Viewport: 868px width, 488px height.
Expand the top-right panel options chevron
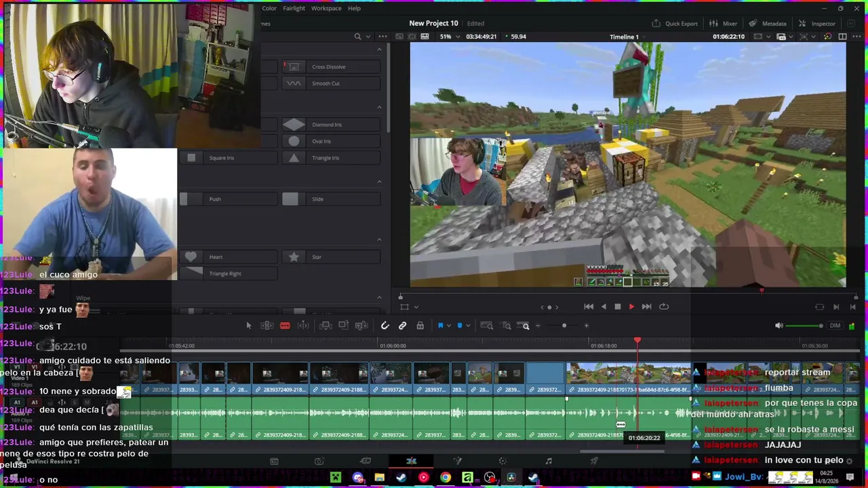(x=851, y=24)
